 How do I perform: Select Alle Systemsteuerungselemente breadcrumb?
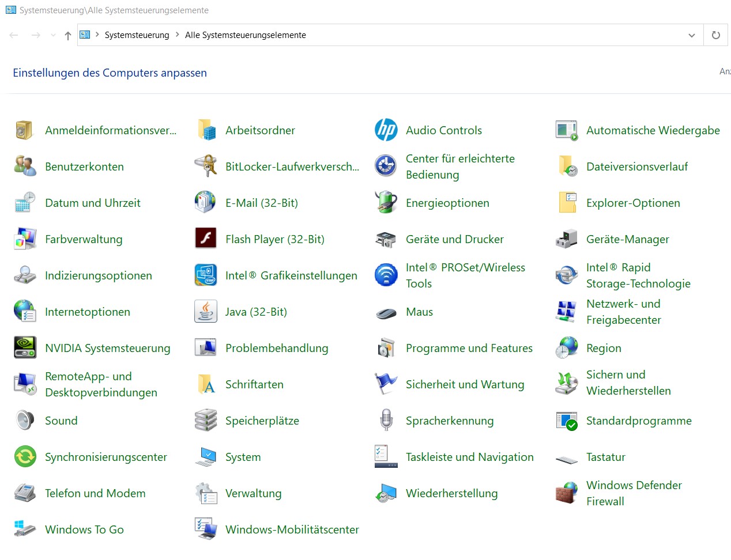coord(245,35)
